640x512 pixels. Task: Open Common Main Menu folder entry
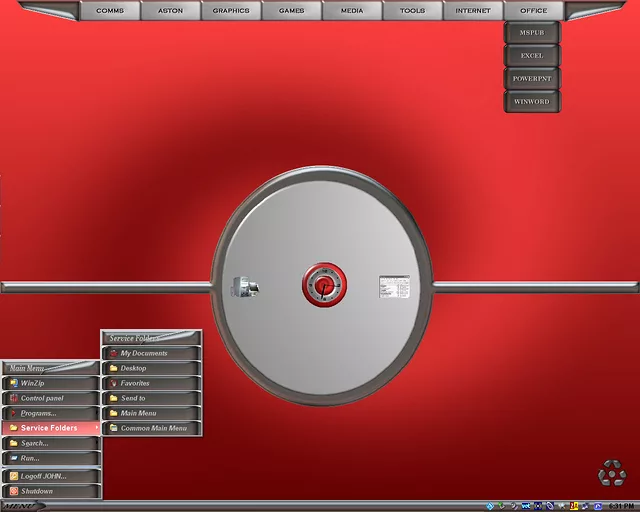[x=152, y=428]
